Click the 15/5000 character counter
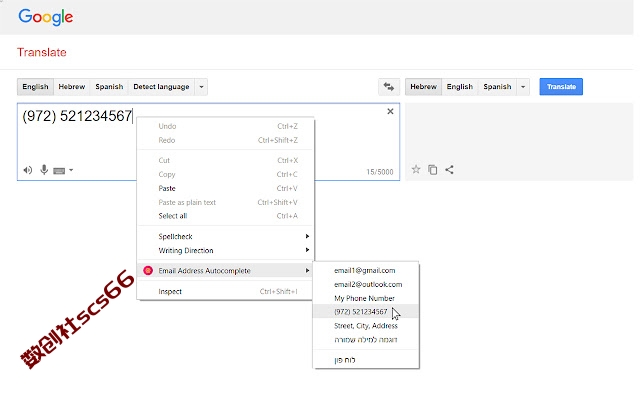The image size is (640, 400). [x=380, y=172]
